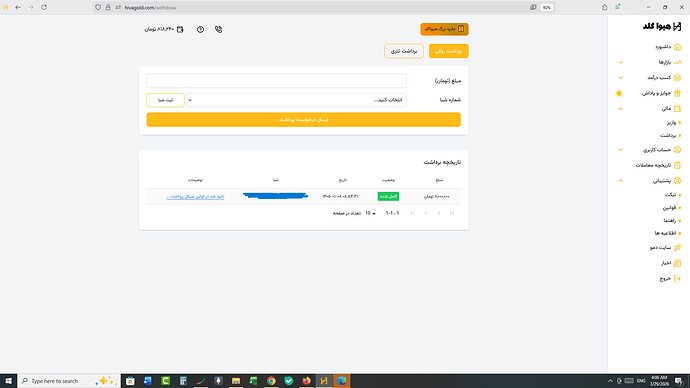This screenshot has height=388, width=690.
Task: Open the rows-per-page dropdown showing 10
Action: [370, 213]
